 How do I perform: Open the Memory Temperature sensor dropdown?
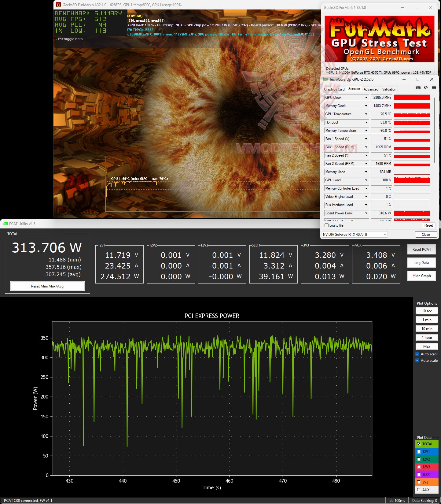(x=366, y=131)
